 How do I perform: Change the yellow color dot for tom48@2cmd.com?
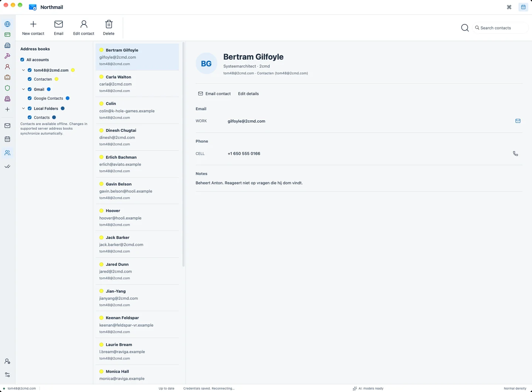73,70
